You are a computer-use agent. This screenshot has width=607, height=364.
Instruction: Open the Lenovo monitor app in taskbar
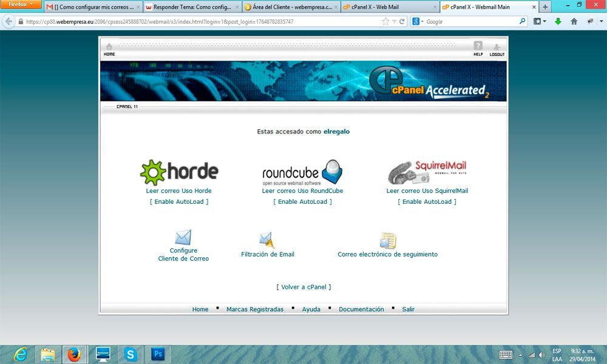pos(103,354)
